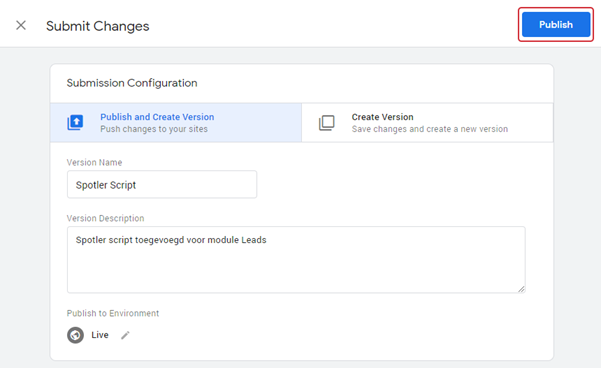Click the Version Name field label
The width and height of the screenshot is (601, 368).
(x=94, y=163)
